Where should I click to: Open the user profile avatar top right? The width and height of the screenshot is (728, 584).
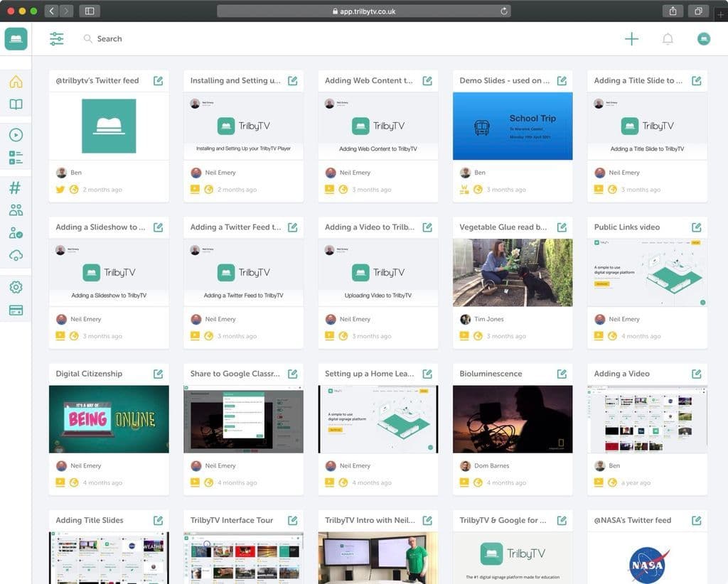[x=704, y=39]
